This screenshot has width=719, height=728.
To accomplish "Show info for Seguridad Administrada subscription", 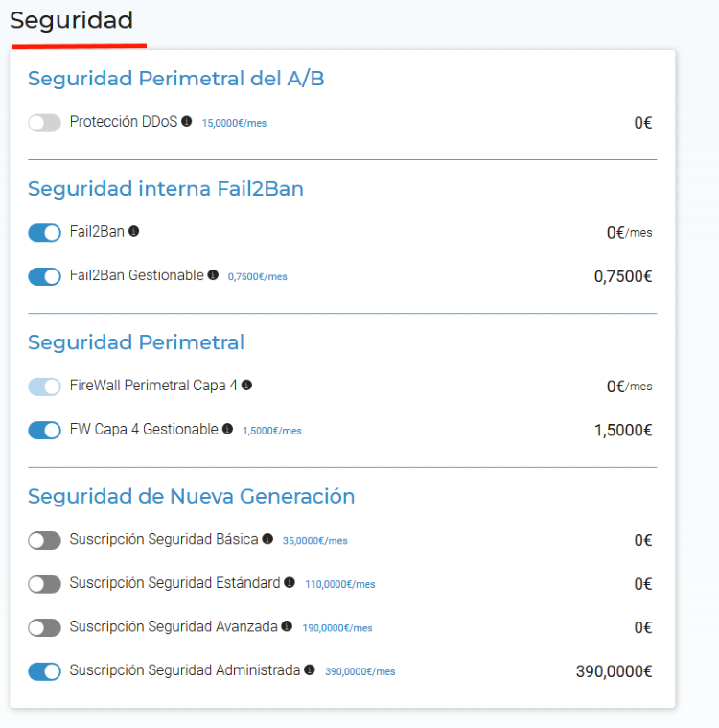I will click(x=310, y=669).
